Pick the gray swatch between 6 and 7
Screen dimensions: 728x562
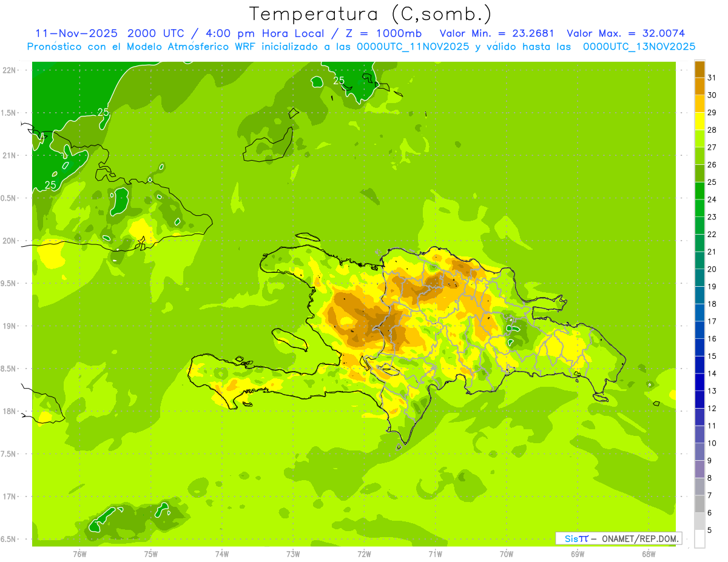coord(699,504)
